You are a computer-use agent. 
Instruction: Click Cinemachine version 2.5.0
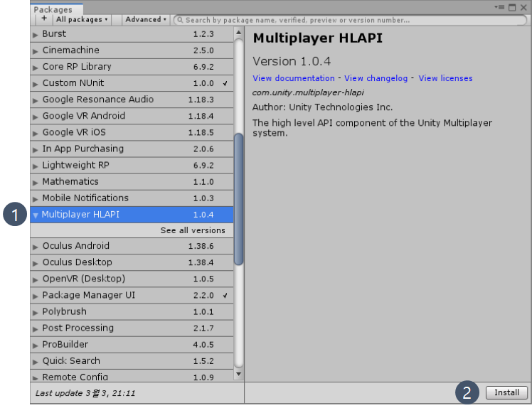click(203, 50)
